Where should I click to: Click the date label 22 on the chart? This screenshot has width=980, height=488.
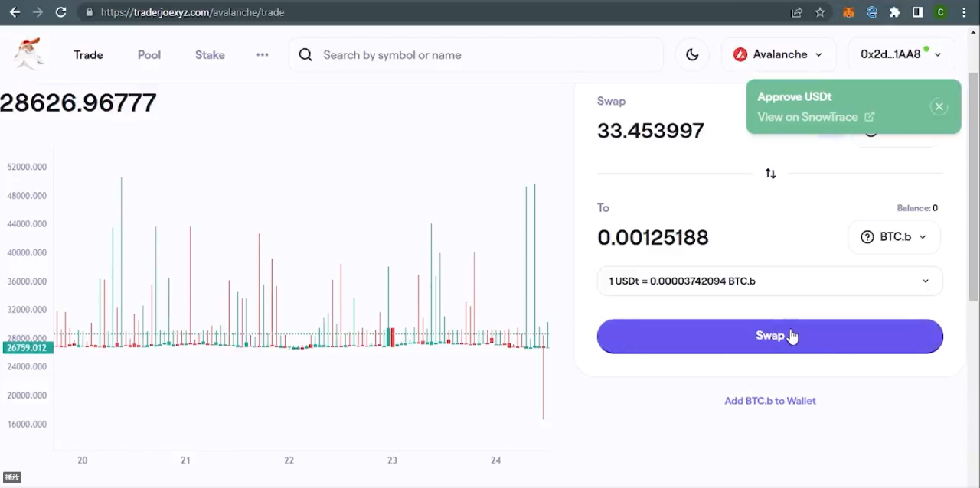coord(289,460)
